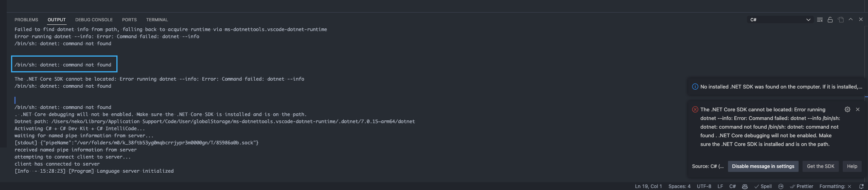Open the Copilot status icon in status bar
Image resolution: width=868 pixels, height=190 pixels.
coord(745,186)
